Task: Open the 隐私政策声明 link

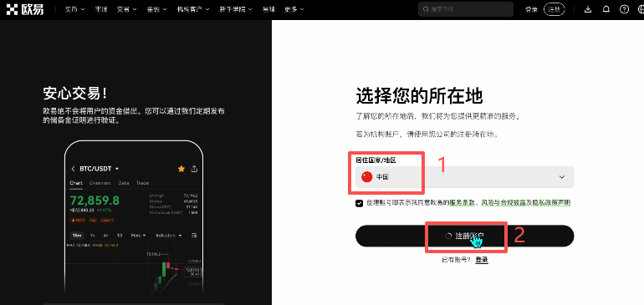Action: click(551, 203)
